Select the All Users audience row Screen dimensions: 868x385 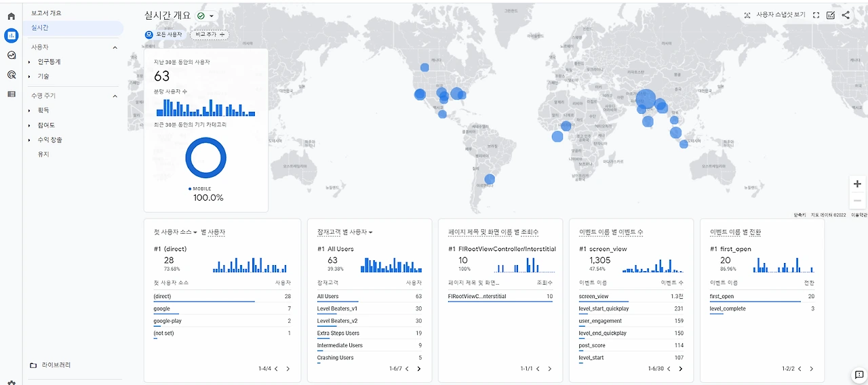click(x=370, y=296)
